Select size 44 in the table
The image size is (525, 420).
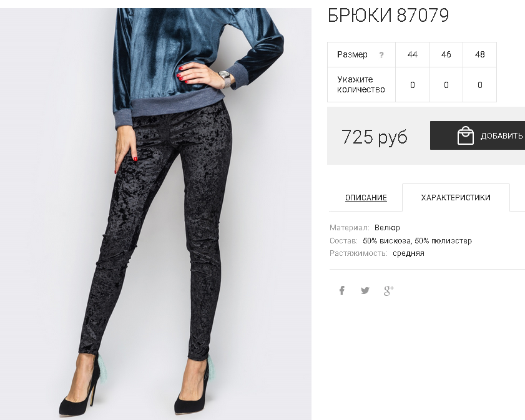[412, 54]
